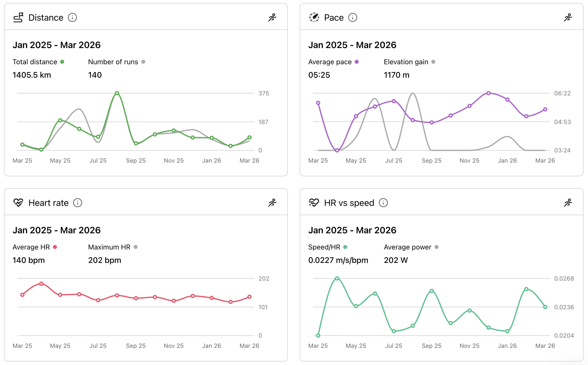Click the runner icon on the Heart rate card
The width and height of the screenshot is (588, 365).
click(x=272, y=202)
